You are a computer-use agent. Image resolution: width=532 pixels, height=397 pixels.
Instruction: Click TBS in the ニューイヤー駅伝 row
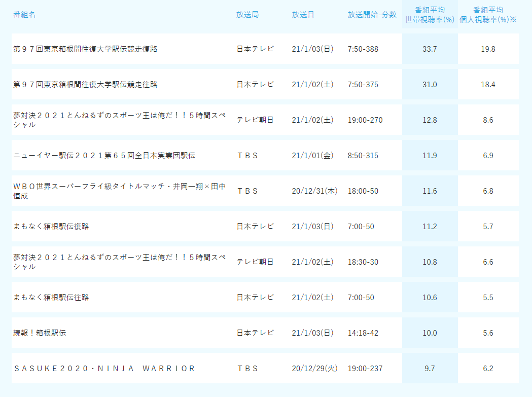pos(247,156)
